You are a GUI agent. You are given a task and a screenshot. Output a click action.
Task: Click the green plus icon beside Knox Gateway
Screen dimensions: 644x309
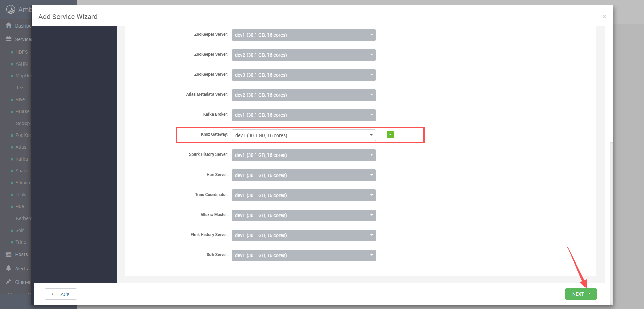[390, 135]
